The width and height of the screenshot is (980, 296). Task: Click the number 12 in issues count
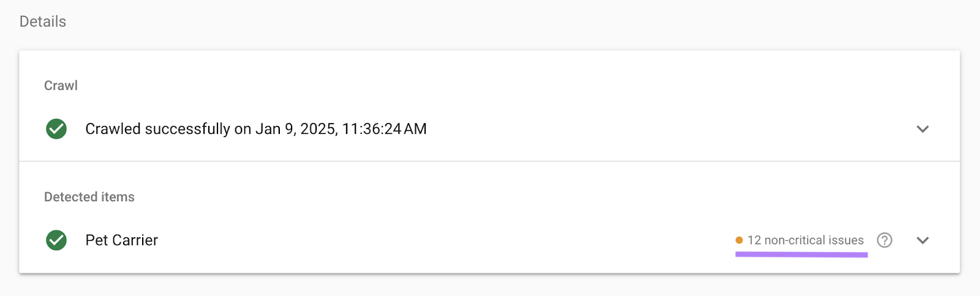pyautogui.click(x=754, y=240)
